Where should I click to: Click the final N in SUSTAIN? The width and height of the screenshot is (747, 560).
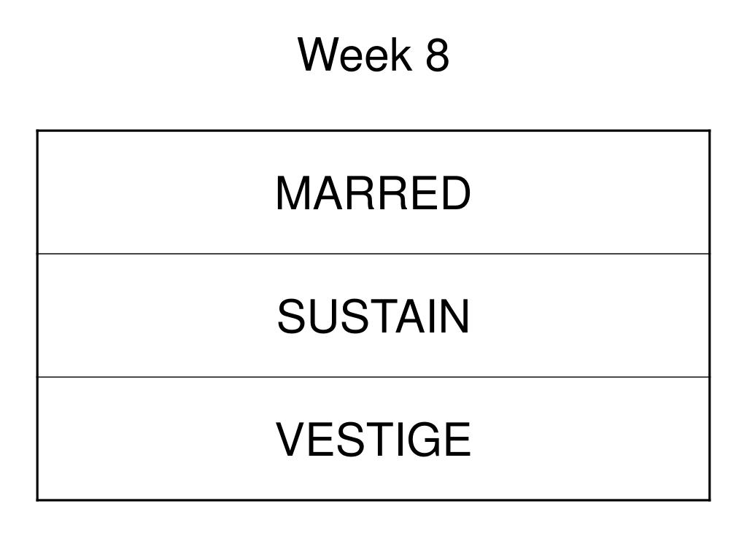click(x=454, y=316)
